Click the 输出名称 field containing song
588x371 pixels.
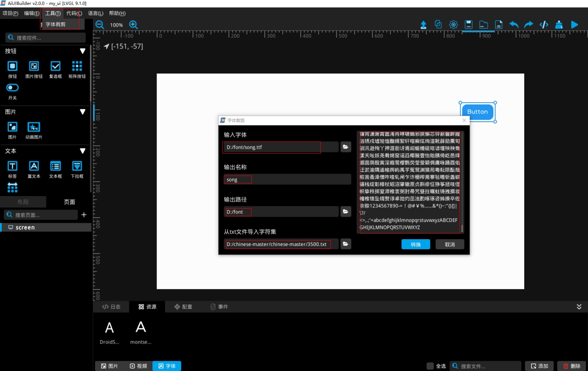[x=287, y=180]
